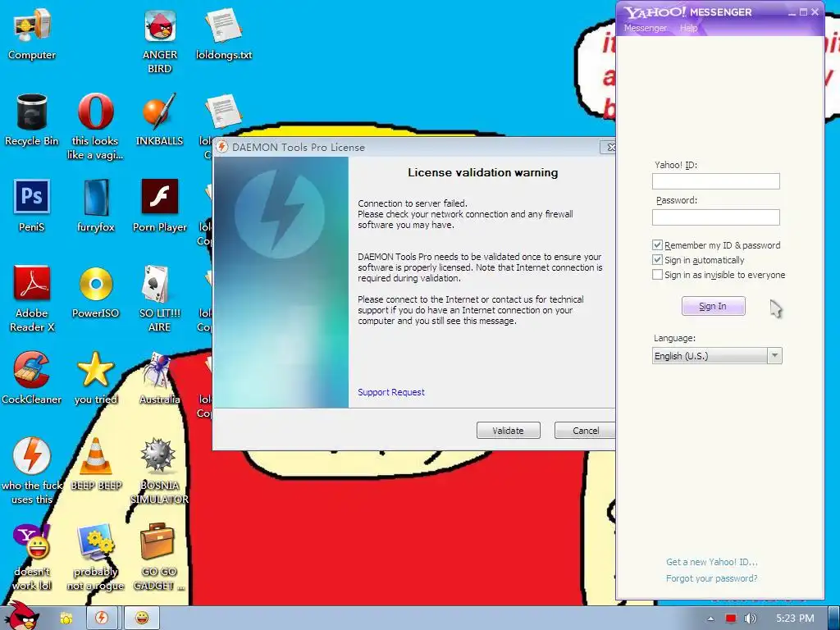Click the Validate button

509,430
